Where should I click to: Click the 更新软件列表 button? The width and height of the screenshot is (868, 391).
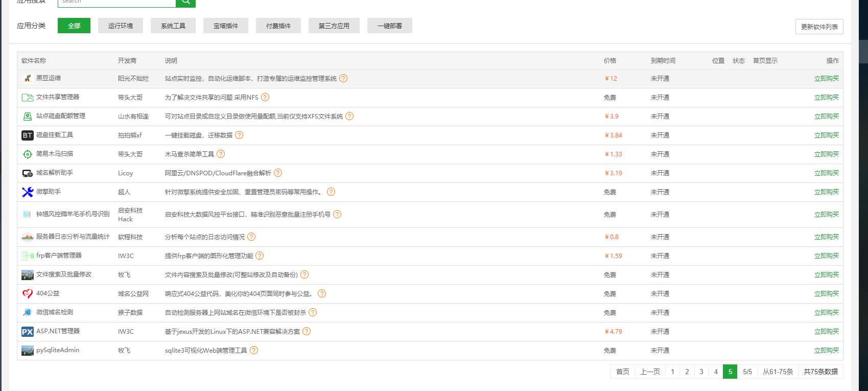(x=819, y=27)
